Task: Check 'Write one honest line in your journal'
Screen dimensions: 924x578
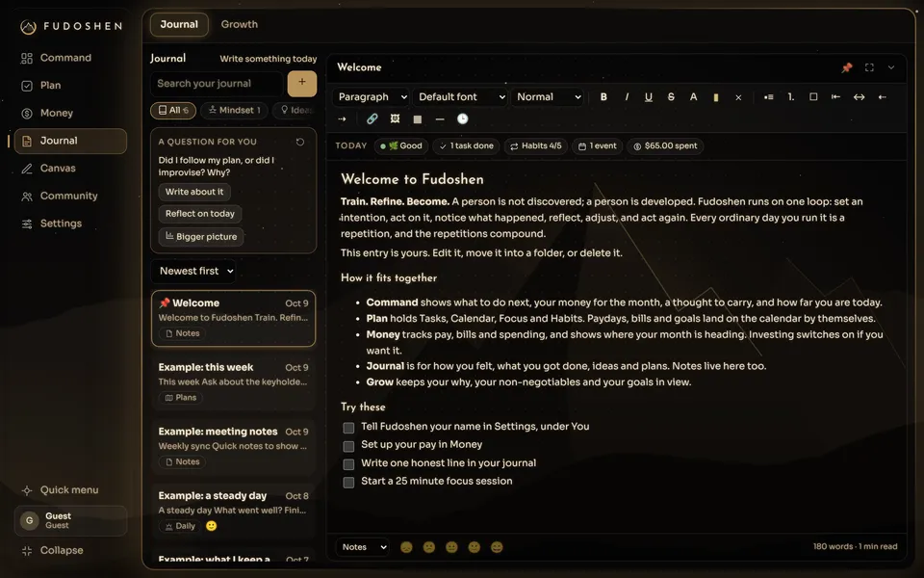Action: coord(348,464)
